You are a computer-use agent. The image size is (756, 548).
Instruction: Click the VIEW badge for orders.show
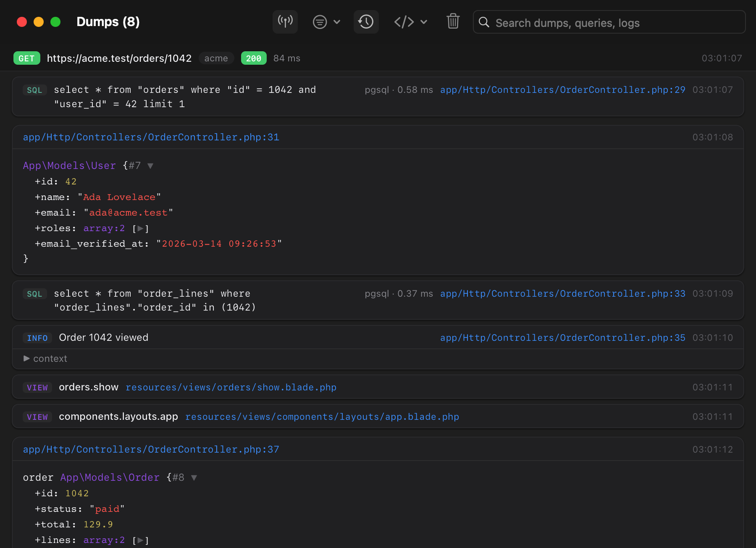pos(37,387)
